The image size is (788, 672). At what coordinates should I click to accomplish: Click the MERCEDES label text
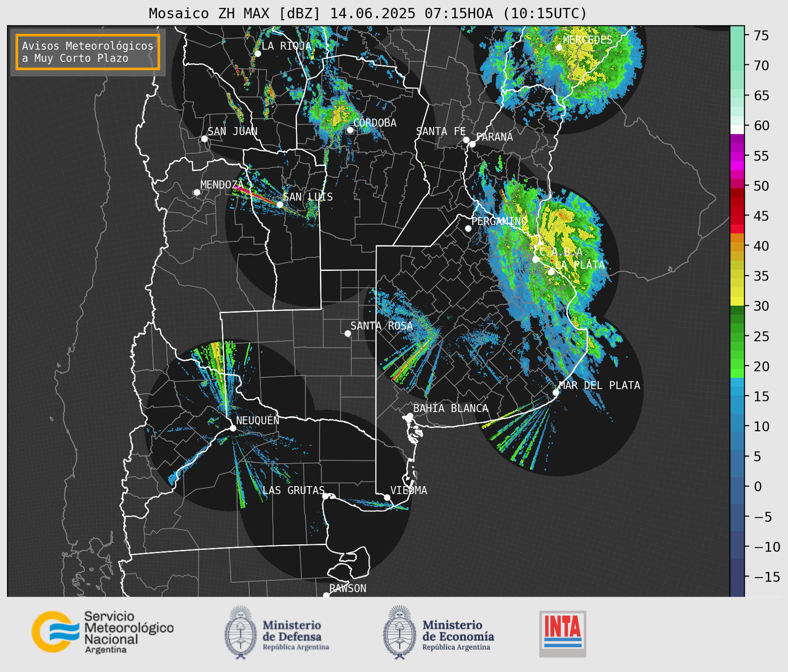[588, 40]
